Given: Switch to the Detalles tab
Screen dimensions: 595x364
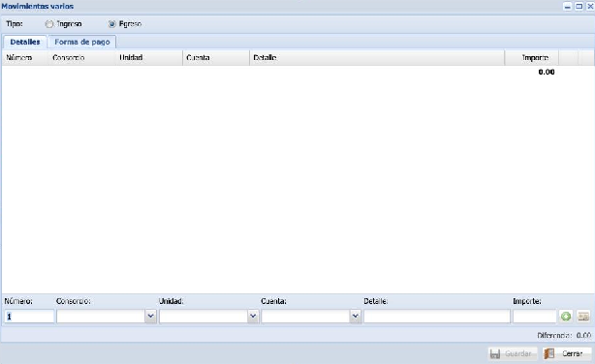Looking at the screenshot, I should [25, 42].
